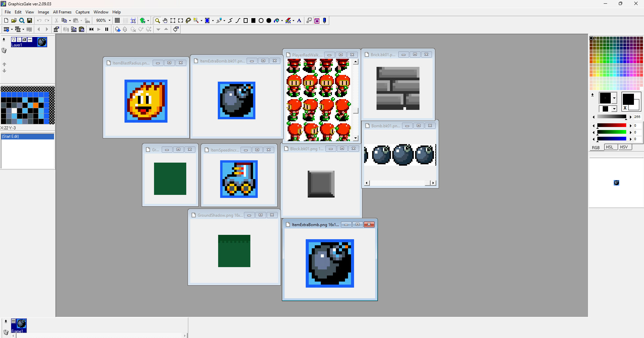
Task: Open the 900% zoom level dropdown
Action: [109, 20]
